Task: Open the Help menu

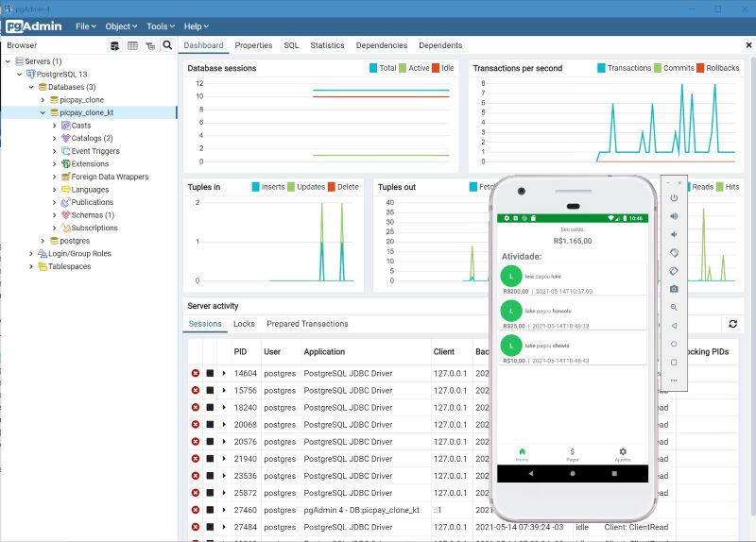Action: (x=197, y=26)
